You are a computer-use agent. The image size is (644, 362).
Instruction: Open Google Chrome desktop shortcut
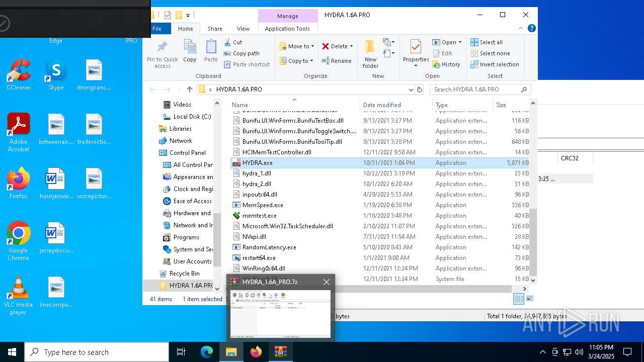[19, 241]
